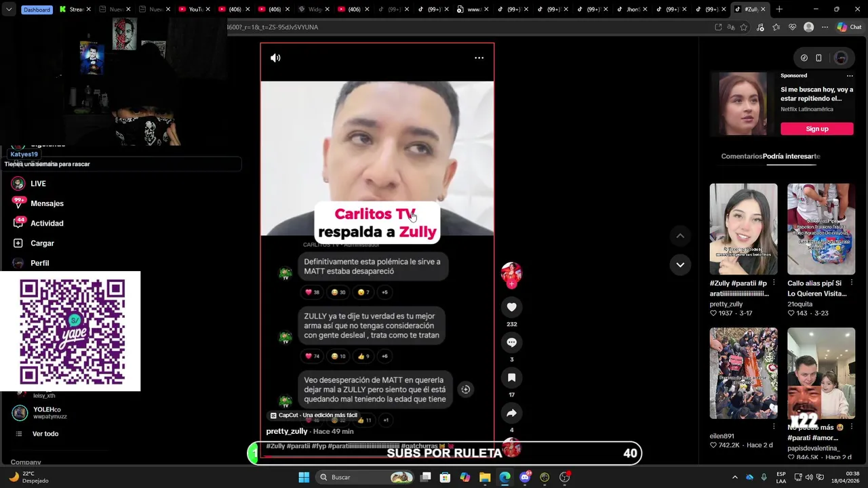Image resolution: width=868 pixels, height=488 pixels.
Task: Open Task View from the taskbar
Action: pyautogui.click(x=425, y=477)
